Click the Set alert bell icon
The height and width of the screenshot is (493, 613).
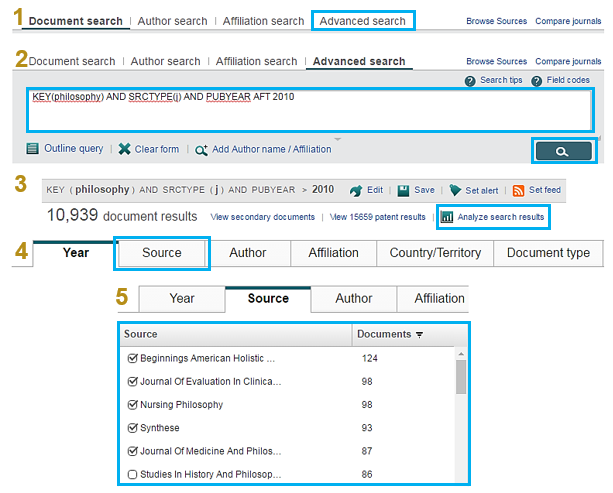click(455, 190)
